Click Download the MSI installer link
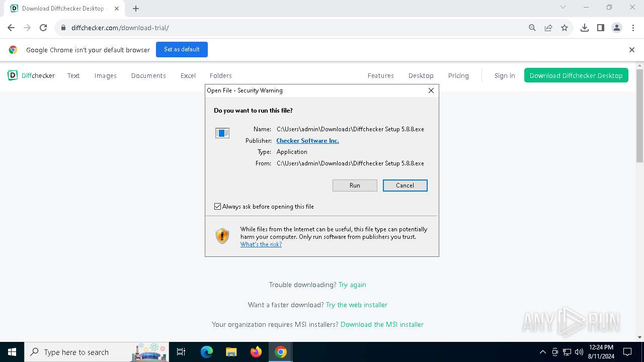This screenshot has height=362, width=644. [x=382, y=324]
